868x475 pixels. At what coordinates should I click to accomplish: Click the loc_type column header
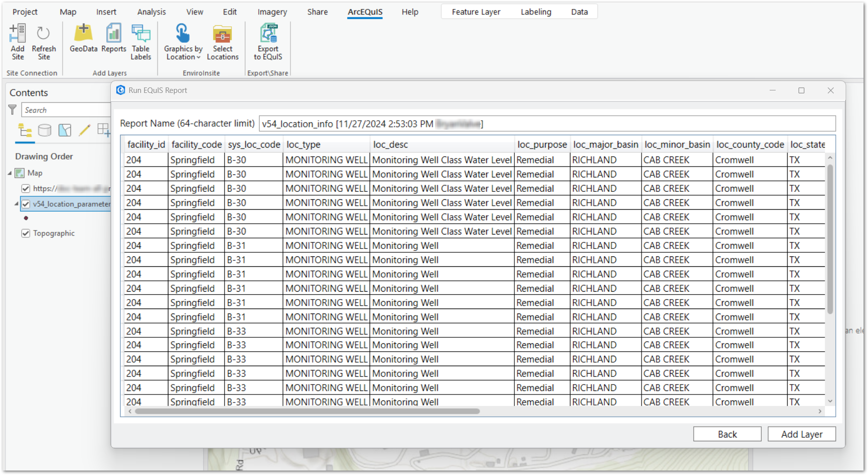tap(327, 145)
